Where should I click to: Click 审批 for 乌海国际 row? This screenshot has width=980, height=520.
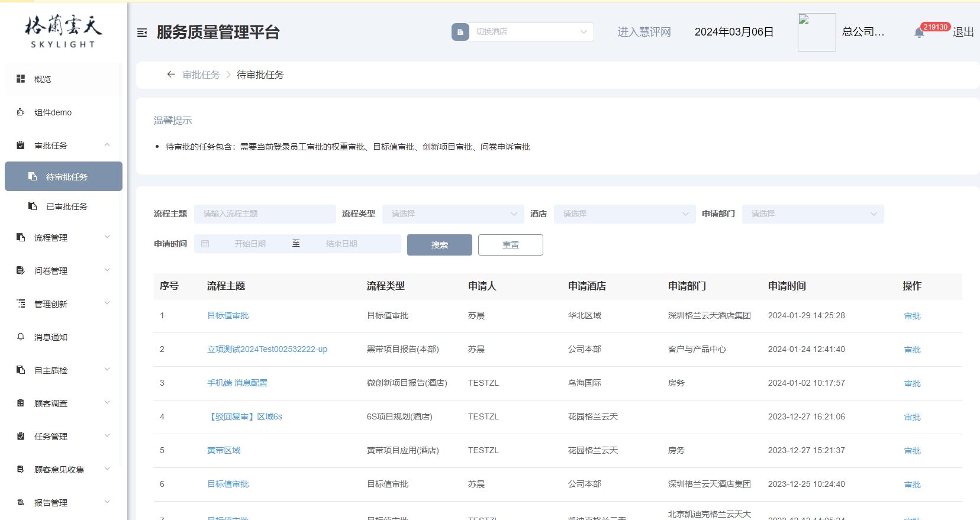point(913,383)
